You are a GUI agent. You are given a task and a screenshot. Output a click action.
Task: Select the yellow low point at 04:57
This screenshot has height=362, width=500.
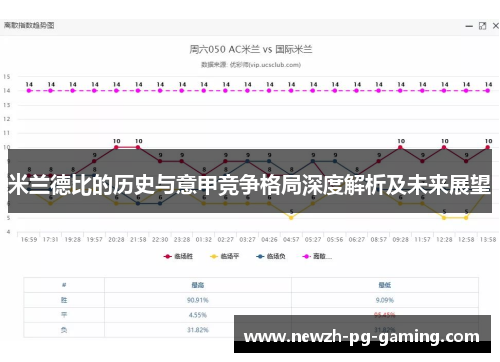[291, 218]
